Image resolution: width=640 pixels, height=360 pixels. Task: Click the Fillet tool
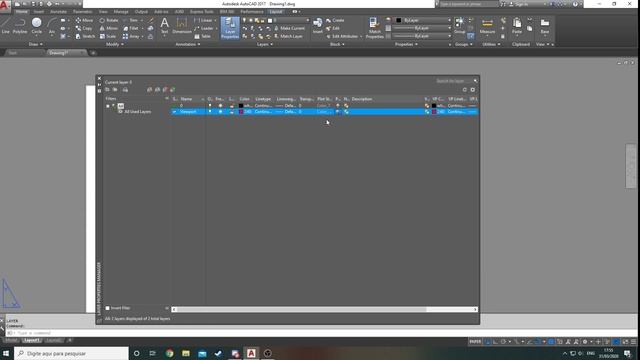pos(131,28)
